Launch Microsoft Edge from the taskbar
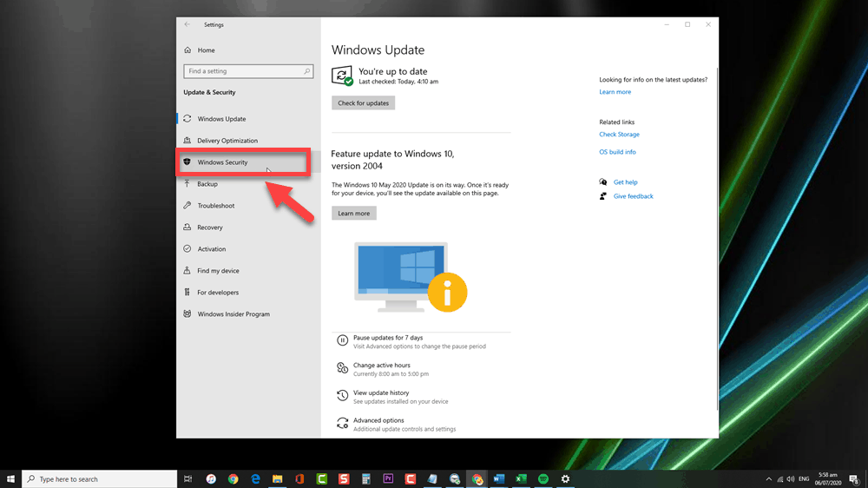Screen dimensions: 868x488 pyautogui.click(x=255, y=479)
